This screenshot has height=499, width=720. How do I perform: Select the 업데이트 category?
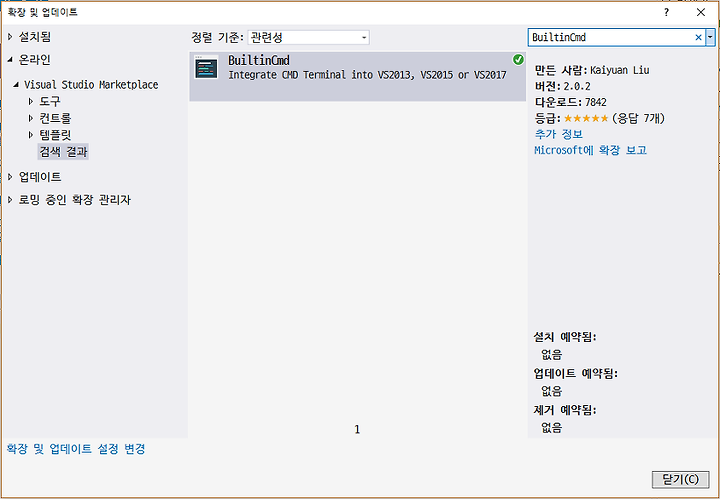coord(40,177)
